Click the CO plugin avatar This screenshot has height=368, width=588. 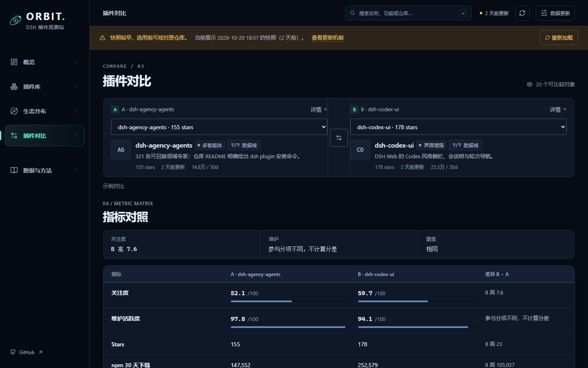point(360,150)
